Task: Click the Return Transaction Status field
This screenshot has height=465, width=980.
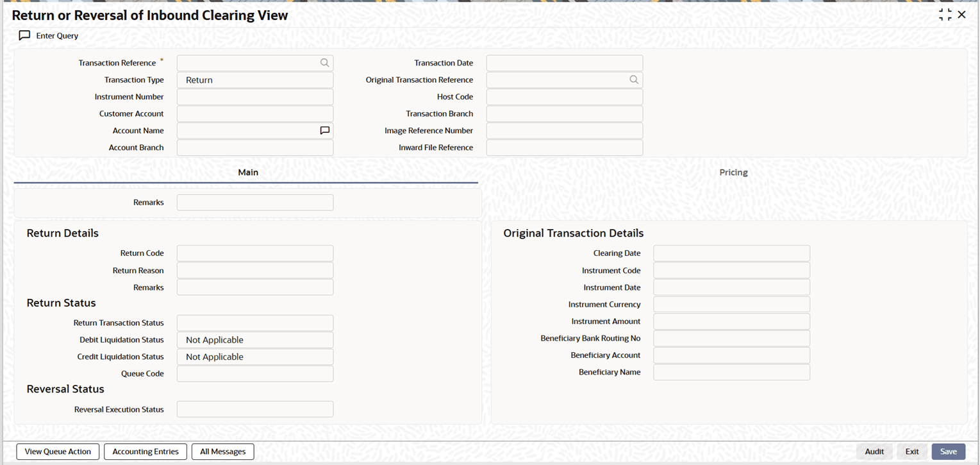Action: coord(255,323)
